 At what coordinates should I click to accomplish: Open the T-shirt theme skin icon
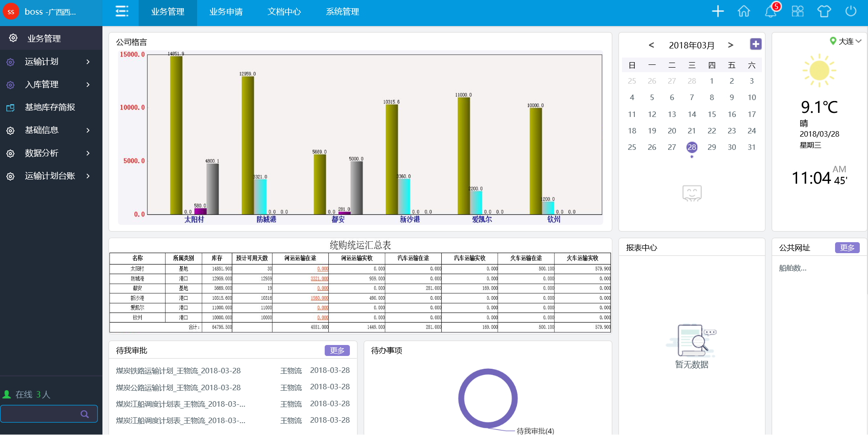(x=824, y=11)
